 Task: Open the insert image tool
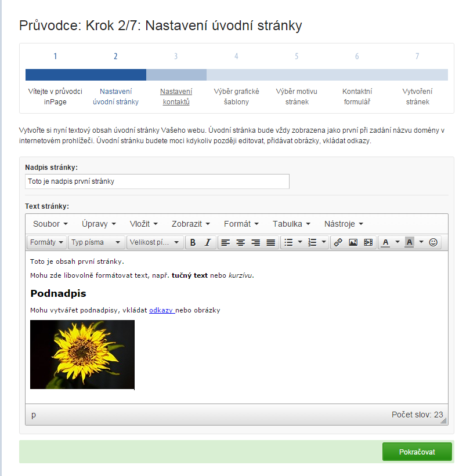point(353,242)
